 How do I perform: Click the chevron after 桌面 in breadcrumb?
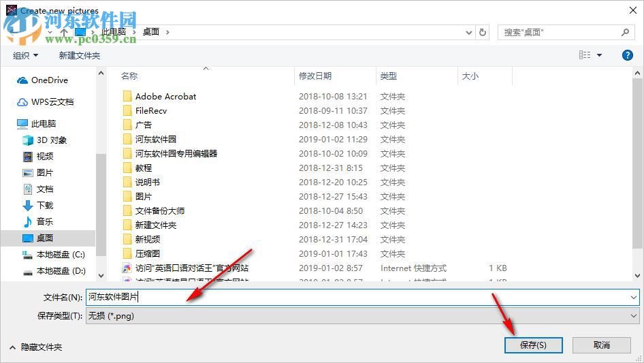[x=167, y=32]
